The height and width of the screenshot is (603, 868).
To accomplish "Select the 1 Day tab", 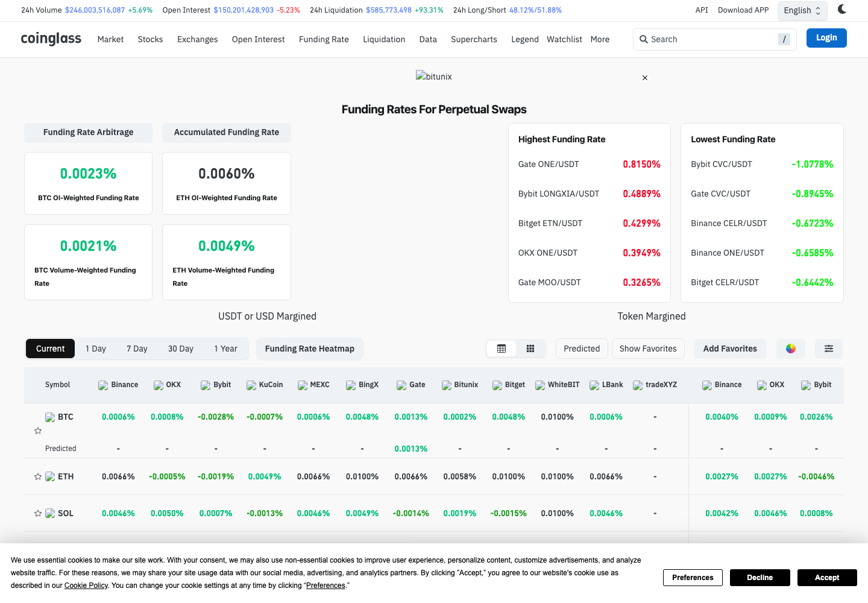I will (96, 349).
